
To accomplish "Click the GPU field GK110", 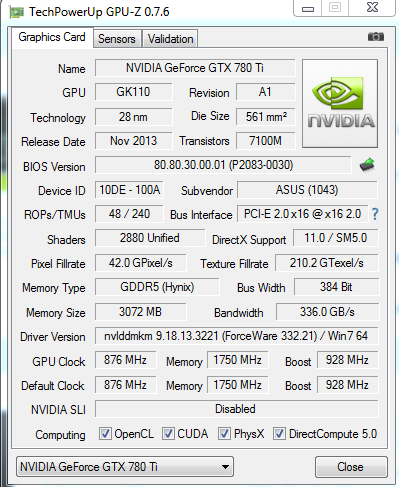I will pyautogui.click(x=134, y=92).
